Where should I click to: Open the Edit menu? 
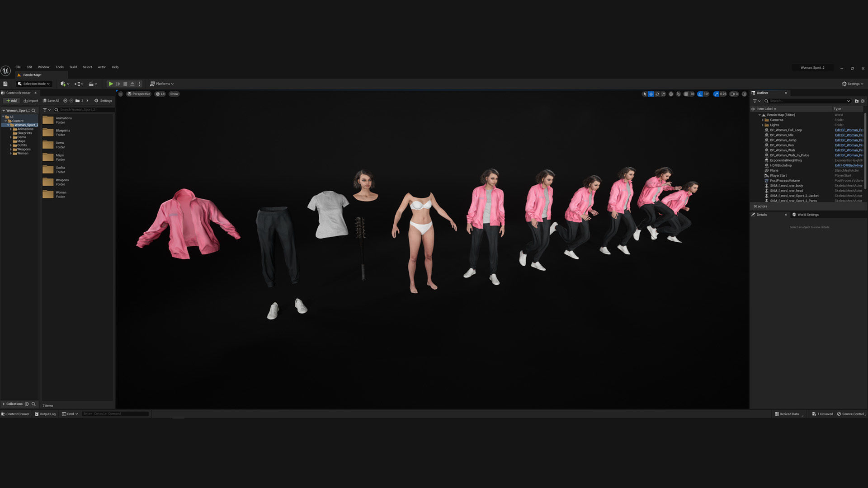[29, 67]
